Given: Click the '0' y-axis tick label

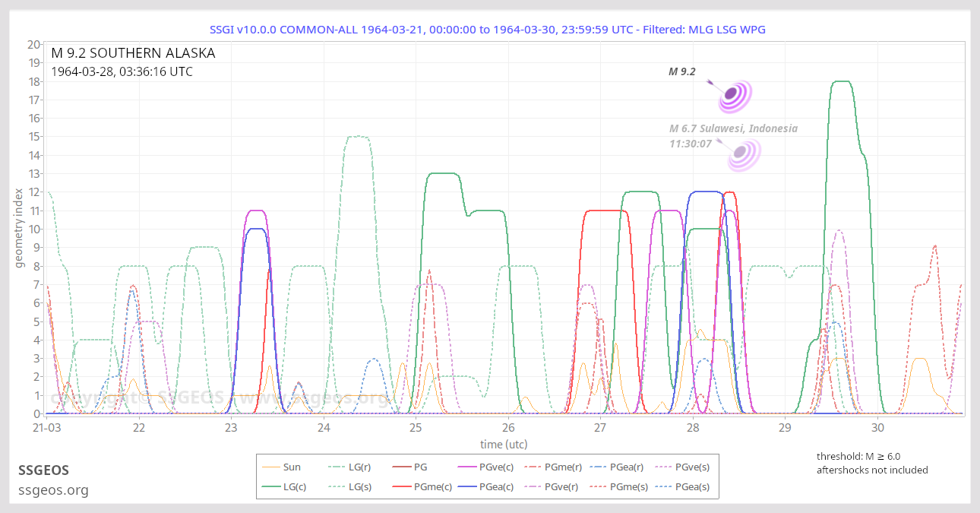Looking at the screenshot, I should click(x=37, y=414).
